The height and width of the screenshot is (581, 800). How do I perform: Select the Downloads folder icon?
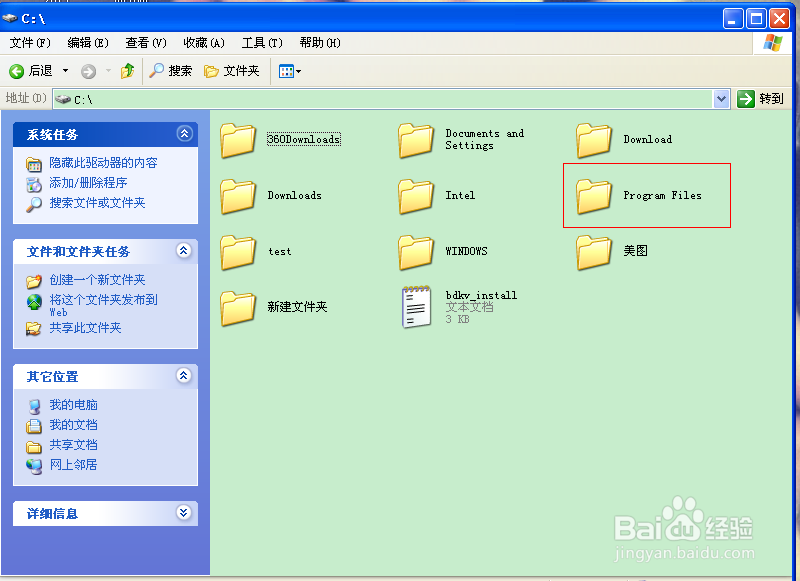(x=238, y=196)
